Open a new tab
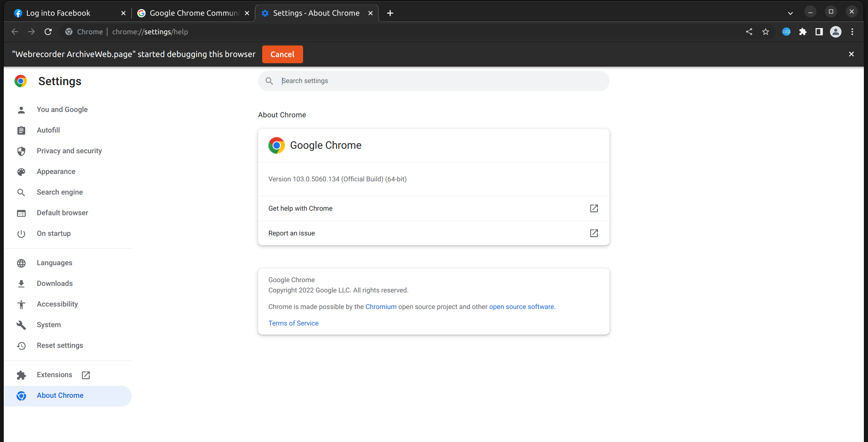 tap(390, 13)
